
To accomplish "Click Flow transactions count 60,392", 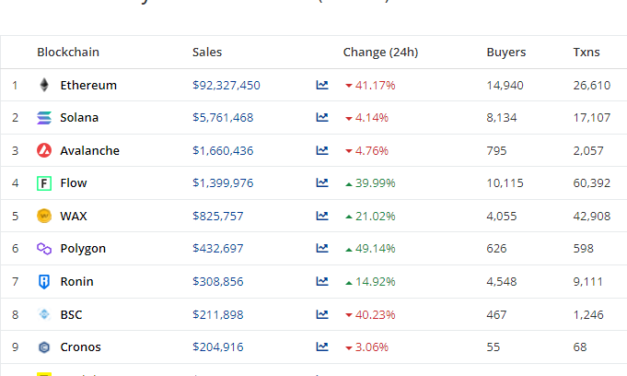I will pyautogui.click(x=592, y=183).
